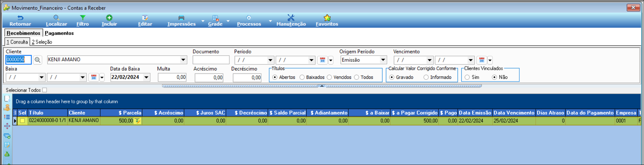
Task: Open the Período end date dropdown
Action: pos(311,60)
